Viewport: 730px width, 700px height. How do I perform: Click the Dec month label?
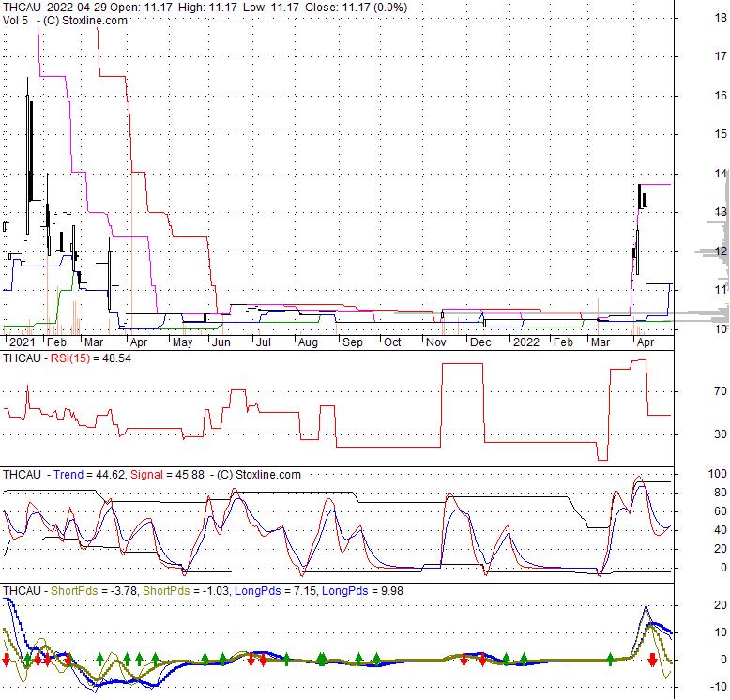click(480, 342)
